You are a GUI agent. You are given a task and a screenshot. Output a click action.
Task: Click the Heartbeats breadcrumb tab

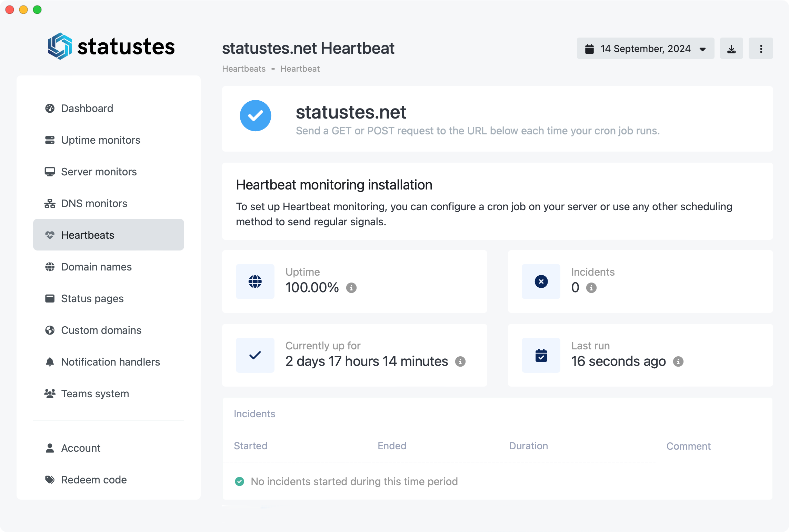tap(243, 69)
